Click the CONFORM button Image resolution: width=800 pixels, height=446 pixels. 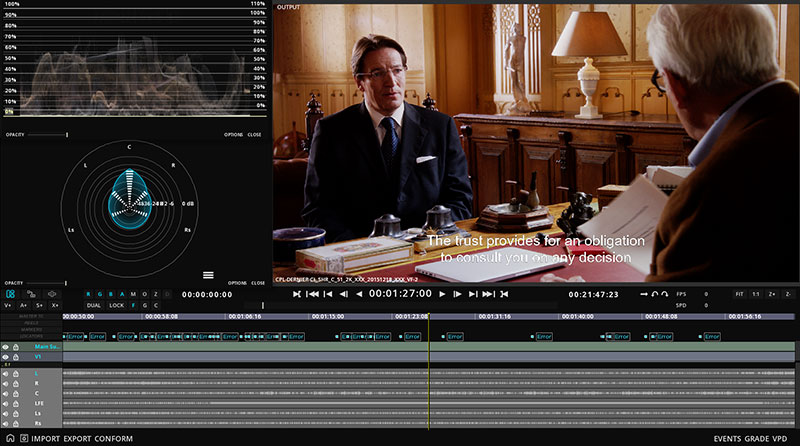click(113, 438)
